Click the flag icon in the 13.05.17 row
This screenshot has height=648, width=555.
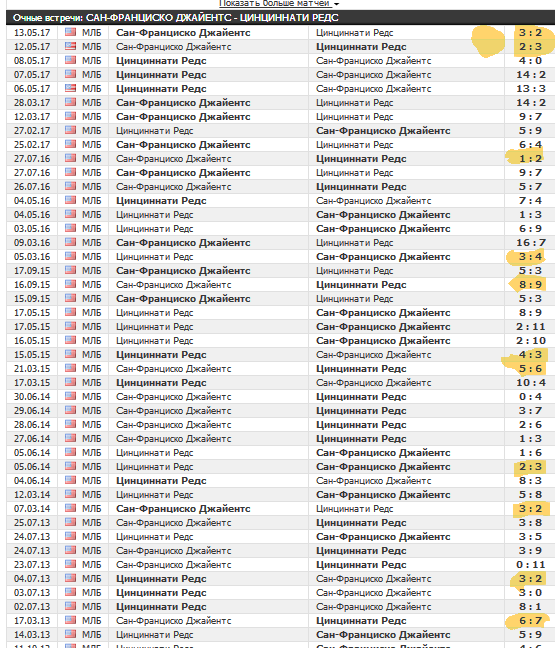pyautogui.click(x=71, y=32)
